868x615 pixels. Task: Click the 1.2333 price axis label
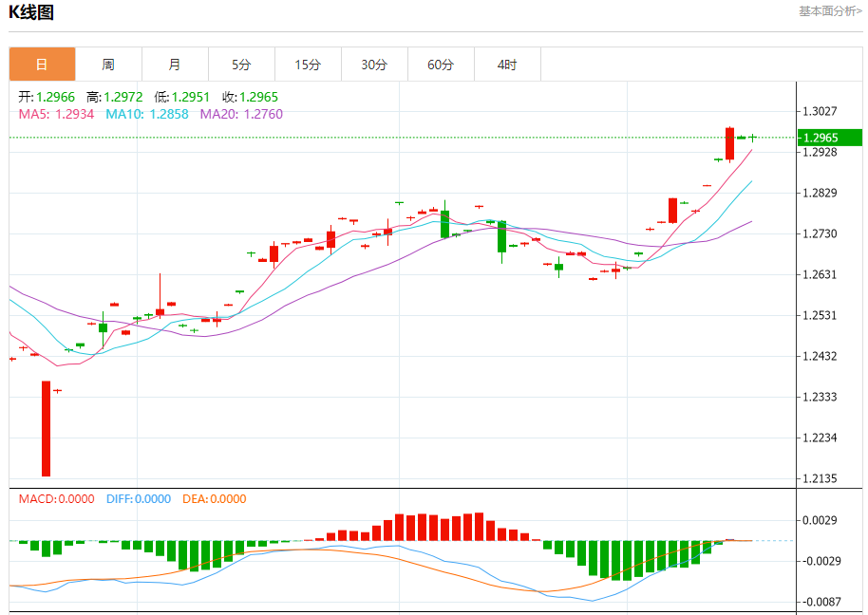pyautogui.click(x=820, y=397)
